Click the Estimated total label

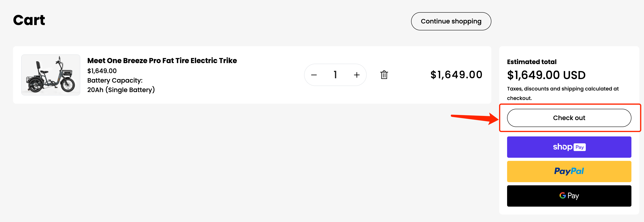pos(531,62)
